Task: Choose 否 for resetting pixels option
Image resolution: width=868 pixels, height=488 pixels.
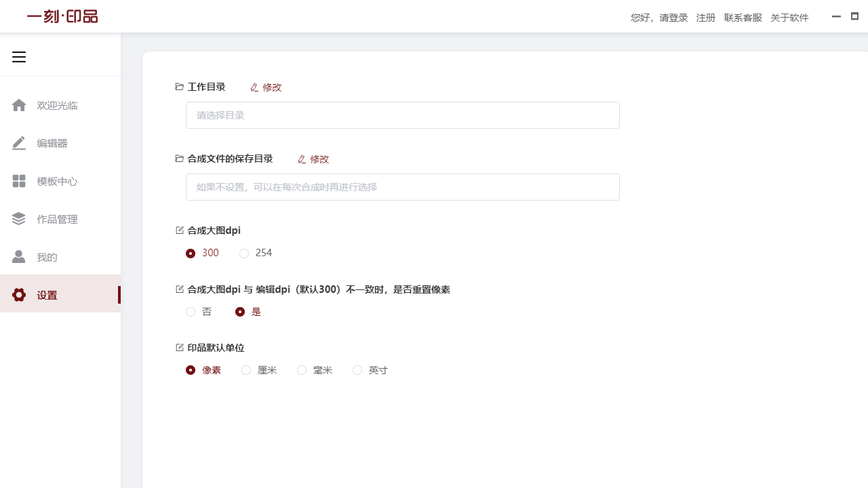Action: [x=191, y=312]
